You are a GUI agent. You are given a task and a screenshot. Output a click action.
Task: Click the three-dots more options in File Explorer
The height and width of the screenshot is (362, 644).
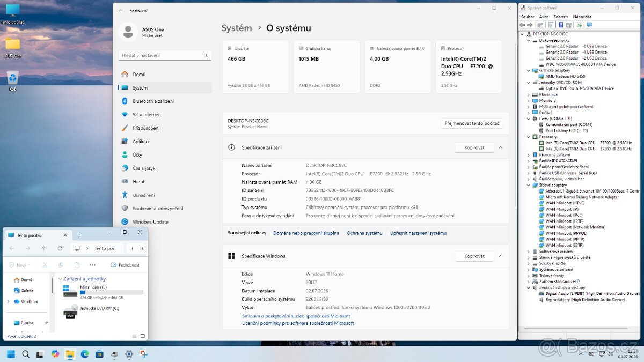(x=92, y=265)
